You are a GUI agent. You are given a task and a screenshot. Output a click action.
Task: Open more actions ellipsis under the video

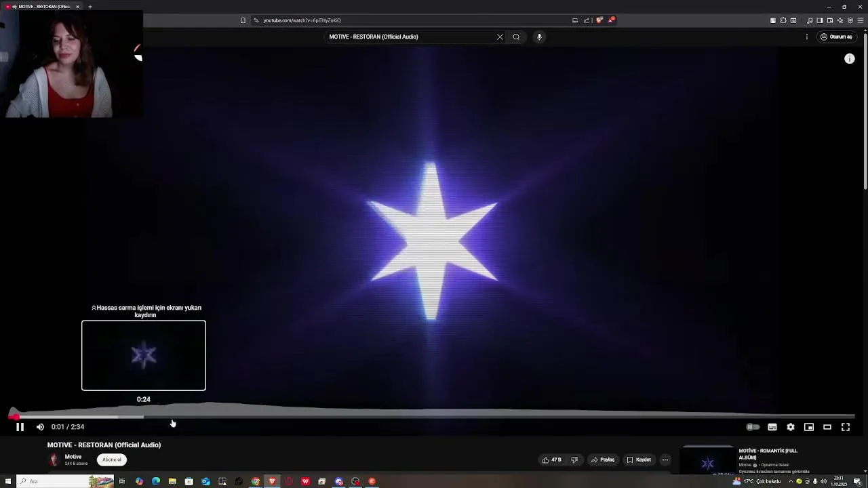[x=665, y=460]
